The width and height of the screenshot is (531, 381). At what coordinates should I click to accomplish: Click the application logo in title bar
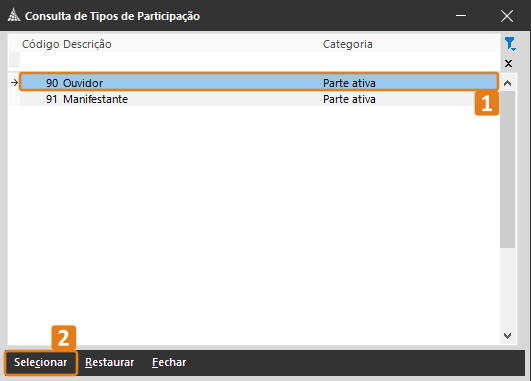pyautogui.click(x=14, y=16)
